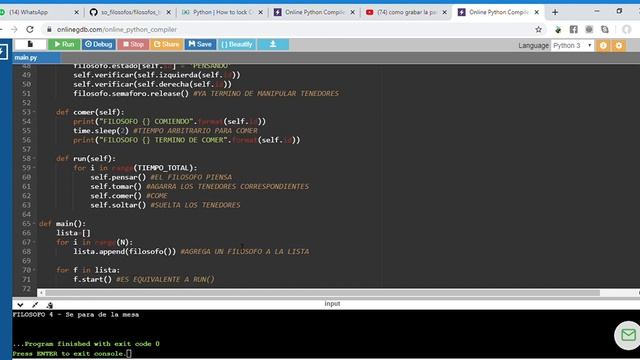Click the console output FILOSOFO 4 line

pyautogui.click(x=76, y=315)
